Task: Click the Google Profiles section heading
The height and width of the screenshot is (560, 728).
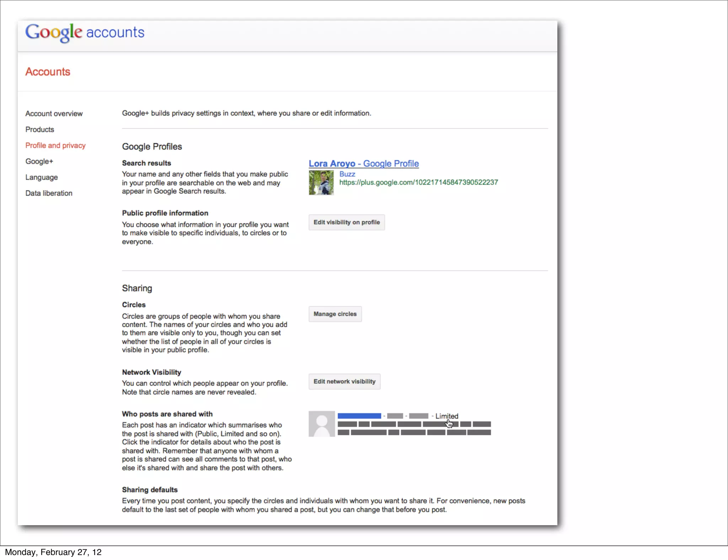Action: (x=152, y=147)
